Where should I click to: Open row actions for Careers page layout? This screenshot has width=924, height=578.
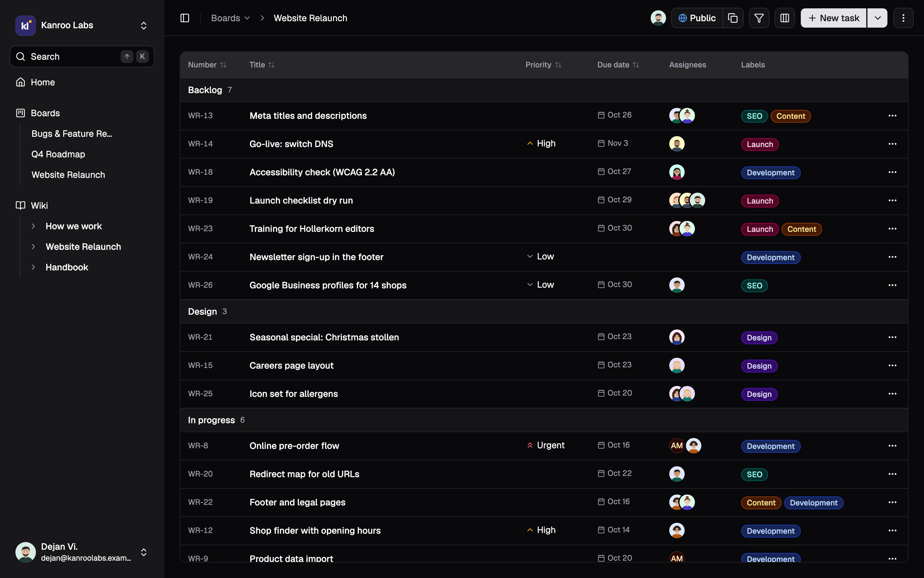pos(892,365)
